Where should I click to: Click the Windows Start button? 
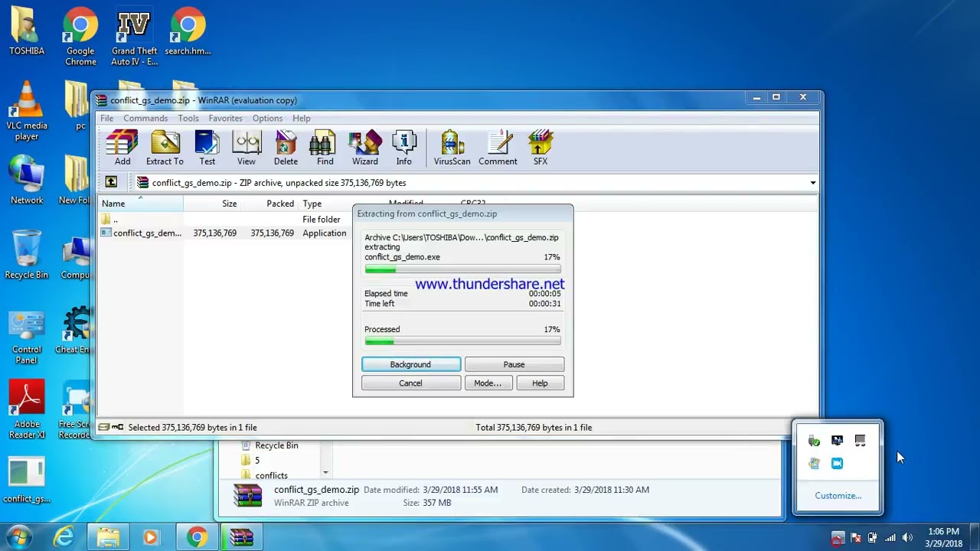click(18, 537)
